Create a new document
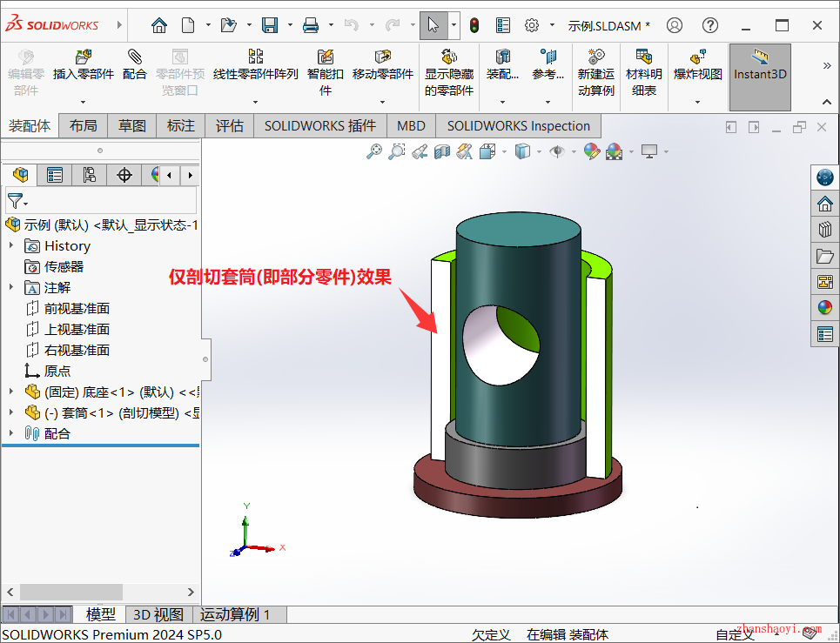This screenshot has width=840, height=643. tap(188, 25)
